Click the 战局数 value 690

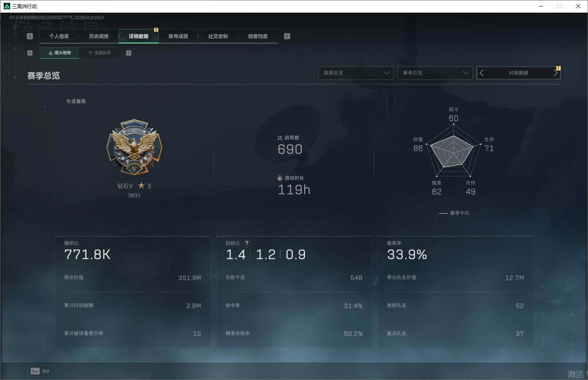coord(290,149)
